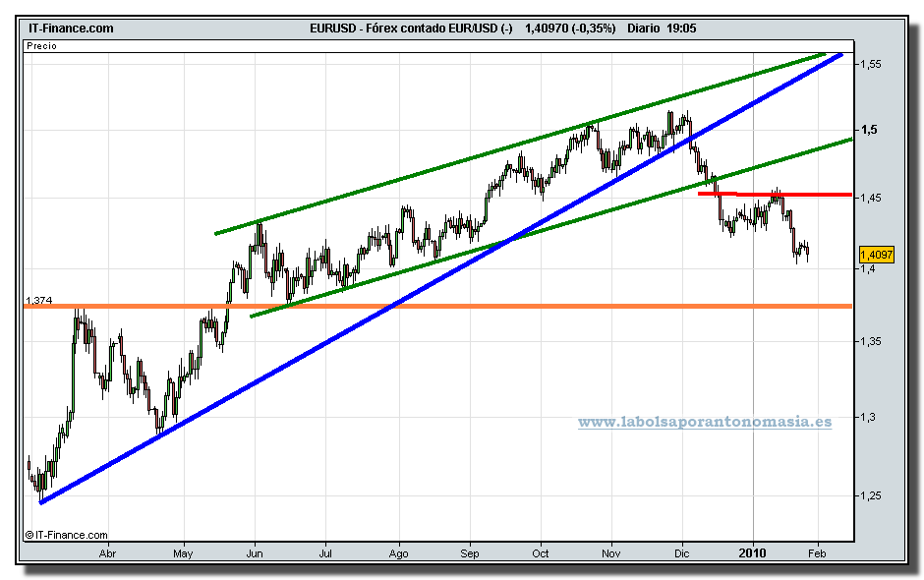The image size is (924, 580).
Task: Click the Abr month axis label
Action: point(107,553)
